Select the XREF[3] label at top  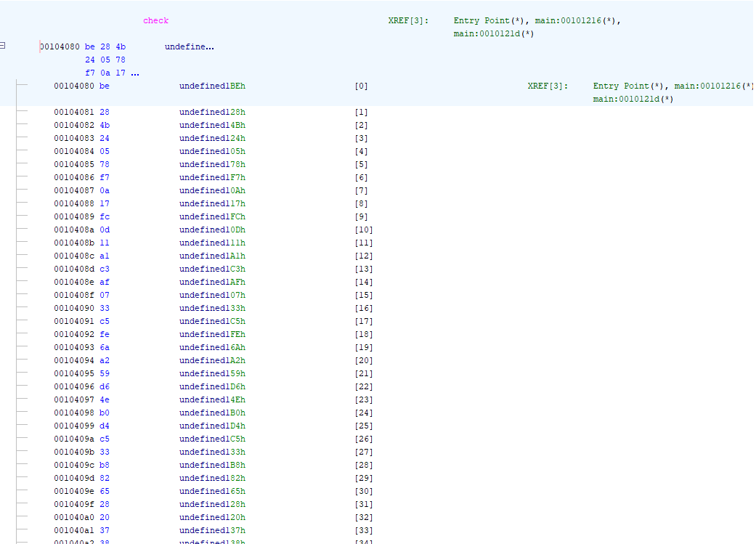(408, 21)
